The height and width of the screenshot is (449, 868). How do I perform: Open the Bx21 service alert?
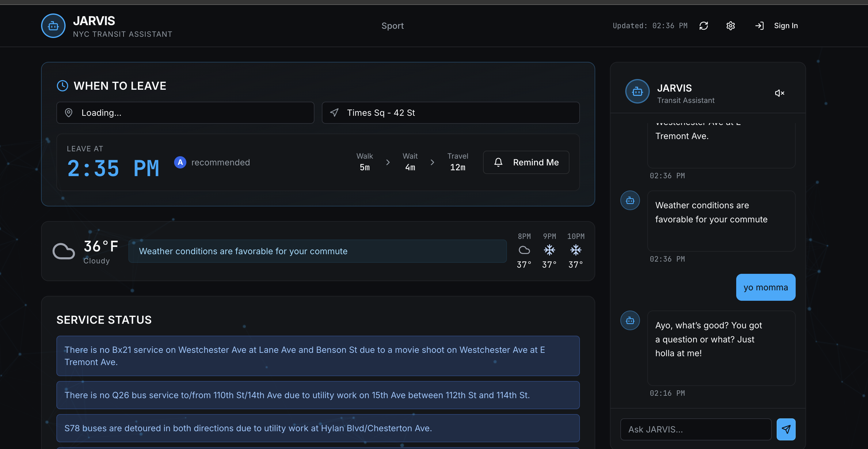point(318,356)
